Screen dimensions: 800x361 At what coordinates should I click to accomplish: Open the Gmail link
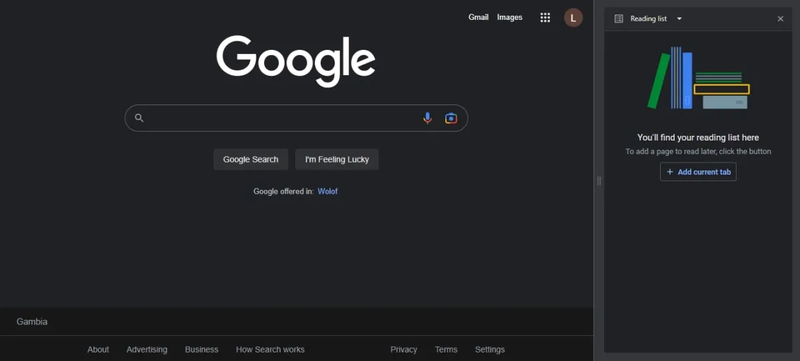(478, 17)
